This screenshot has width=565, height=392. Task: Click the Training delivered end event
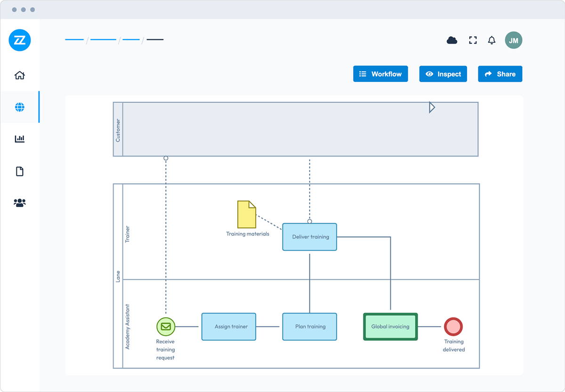point(453,327)
